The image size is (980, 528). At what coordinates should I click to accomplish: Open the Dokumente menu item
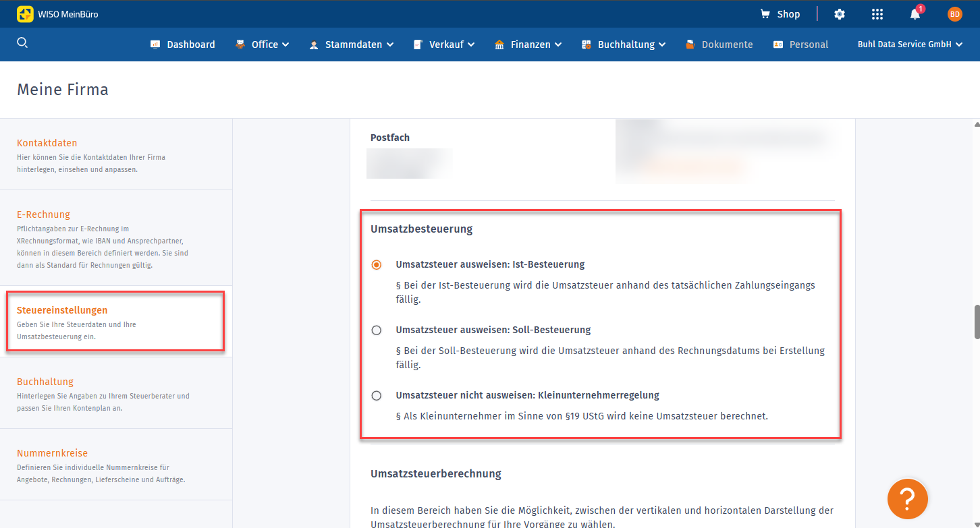click(727, 45)
